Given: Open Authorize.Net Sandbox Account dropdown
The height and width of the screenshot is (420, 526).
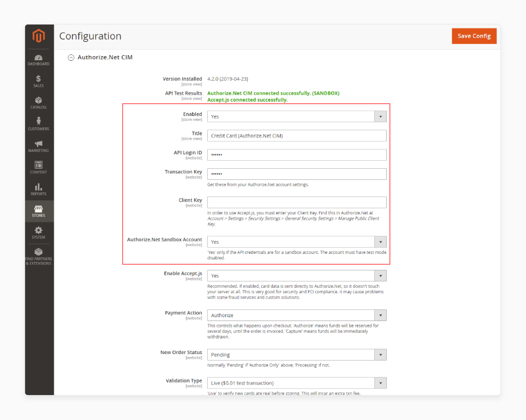Looking at the screenshot, I should point(297,242).
